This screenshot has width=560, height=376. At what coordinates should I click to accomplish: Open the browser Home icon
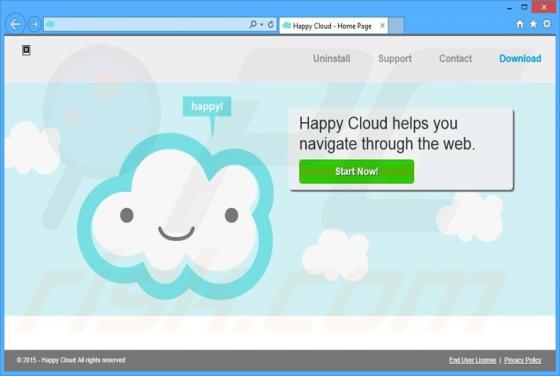coord(520,24)
